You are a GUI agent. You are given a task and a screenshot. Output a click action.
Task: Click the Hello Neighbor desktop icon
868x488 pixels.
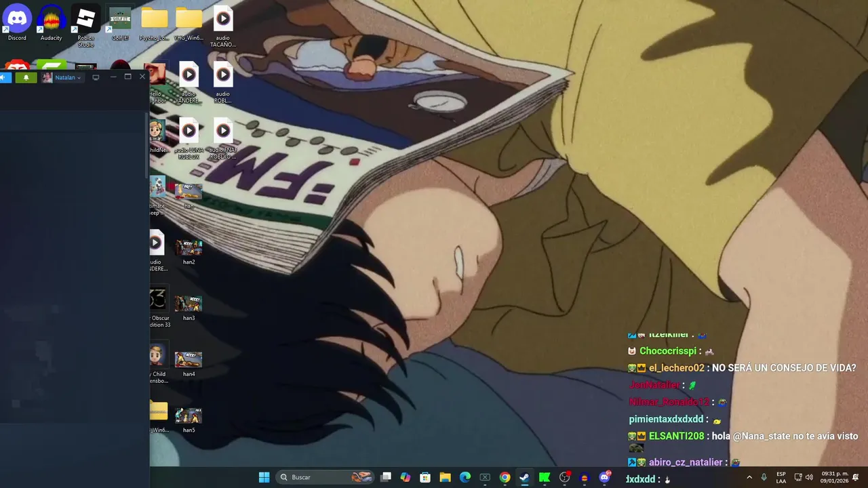tap(157, 83)
